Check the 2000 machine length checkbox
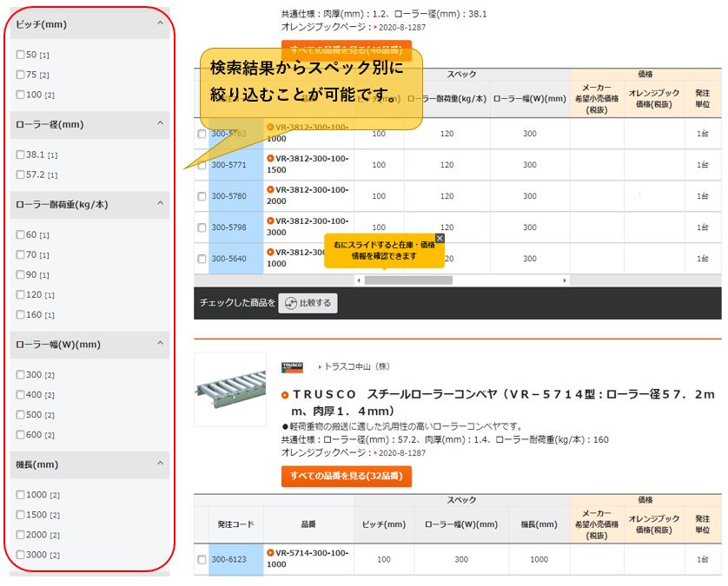Screen dimensions: 728x586 (x=20, y=535)
